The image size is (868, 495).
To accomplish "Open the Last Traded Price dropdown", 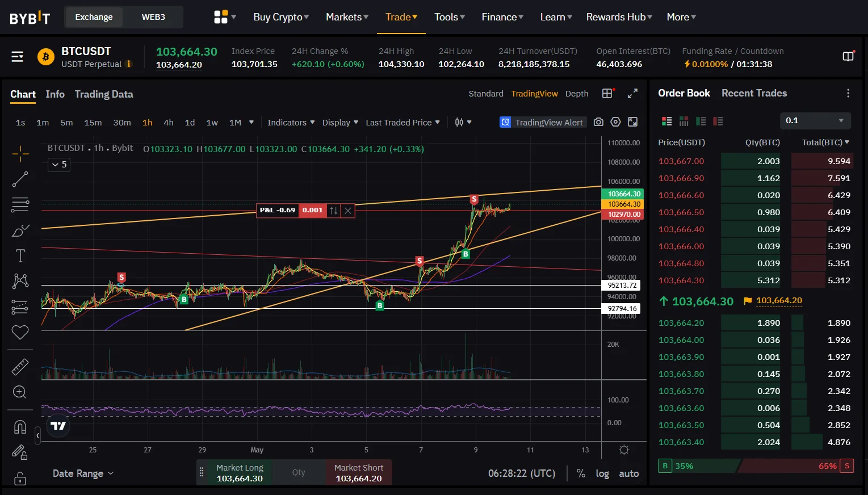I will [x=403, y=123].
